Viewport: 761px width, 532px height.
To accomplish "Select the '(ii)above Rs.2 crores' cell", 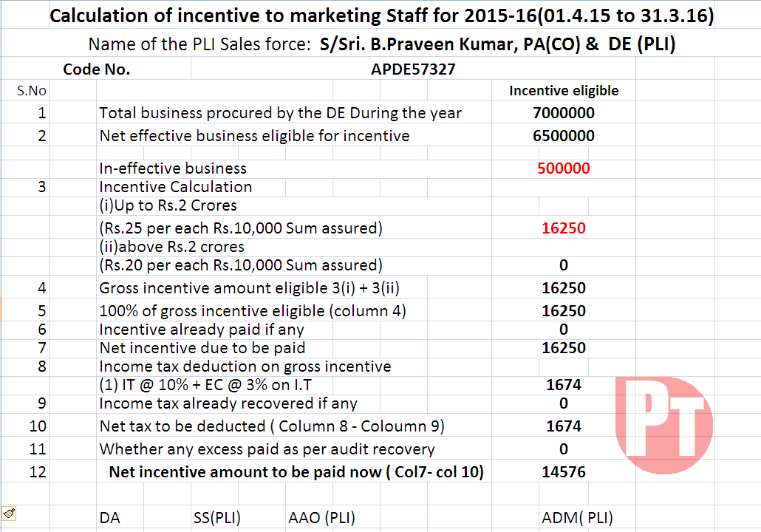I will tap(172, 247).
